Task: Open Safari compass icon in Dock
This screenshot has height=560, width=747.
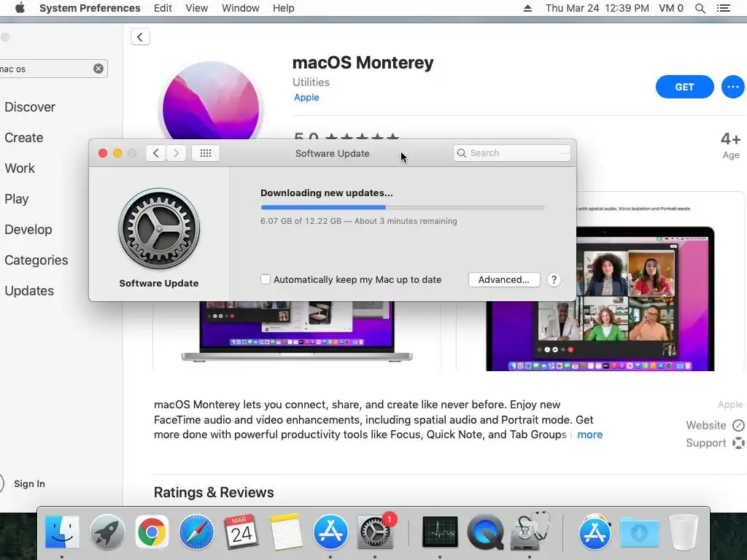Action: (196, 532)
